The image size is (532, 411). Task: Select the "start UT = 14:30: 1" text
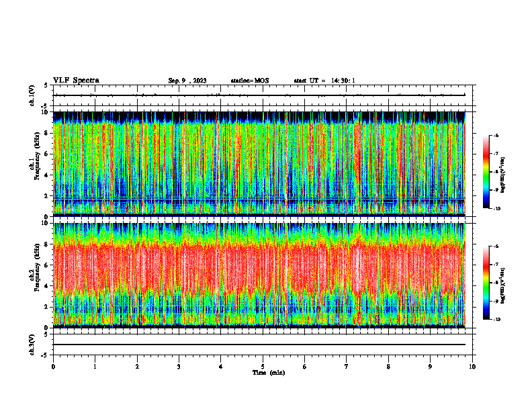(324, 81)
